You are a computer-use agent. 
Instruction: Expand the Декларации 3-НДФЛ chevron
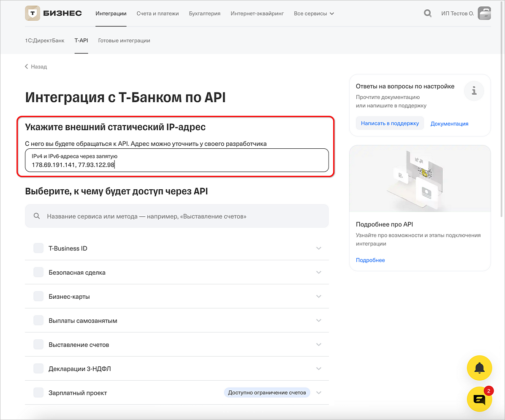318,368
